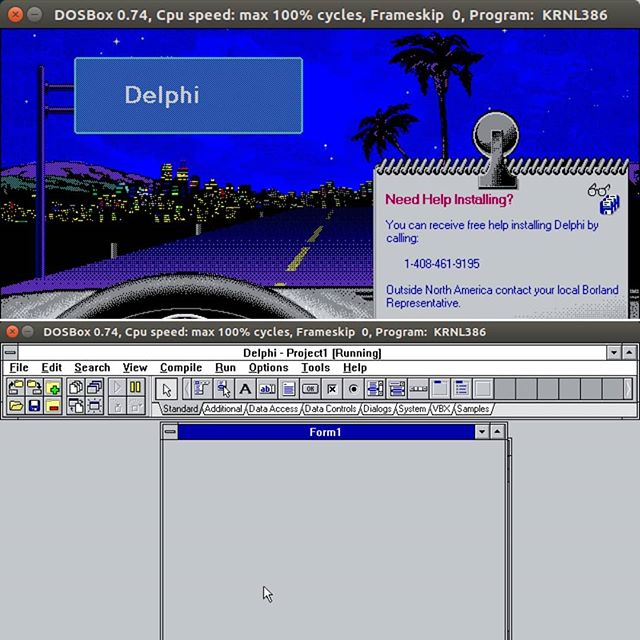The height and width of the screenshot is (640, 640).
Task: Close the upper DOSBox window
Action: pos(16,15)
